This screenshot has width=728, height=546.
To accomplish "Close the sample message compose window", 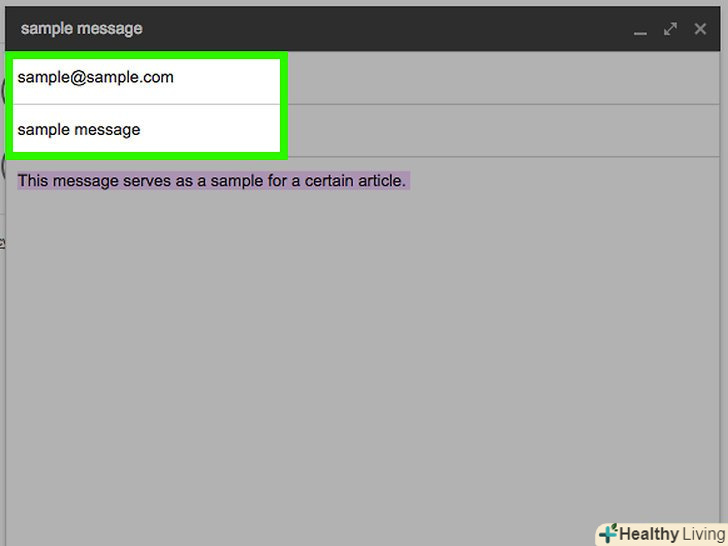I will tap(700, 29).
